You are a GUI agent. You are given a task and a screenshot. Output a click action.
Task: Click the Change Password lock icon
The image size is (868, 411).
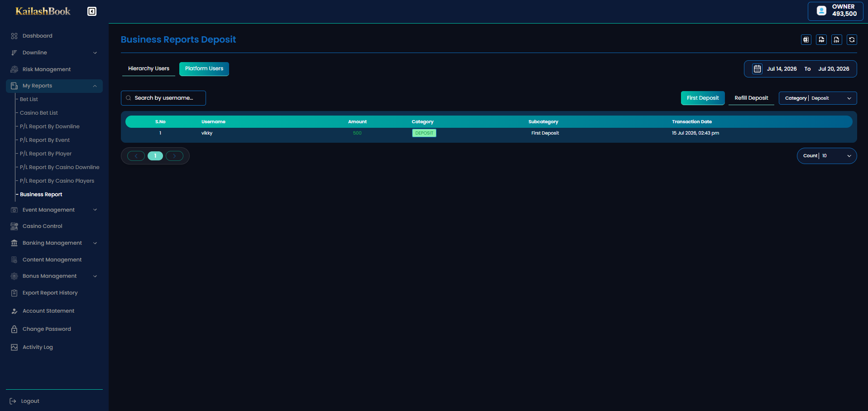click(14, 329)
